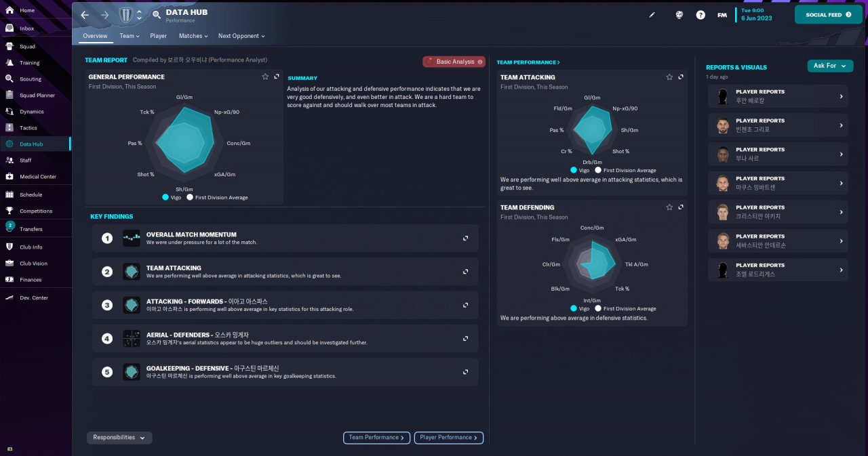
Task: Open the Transfers icon with badge
Action: tap(9, 227)
